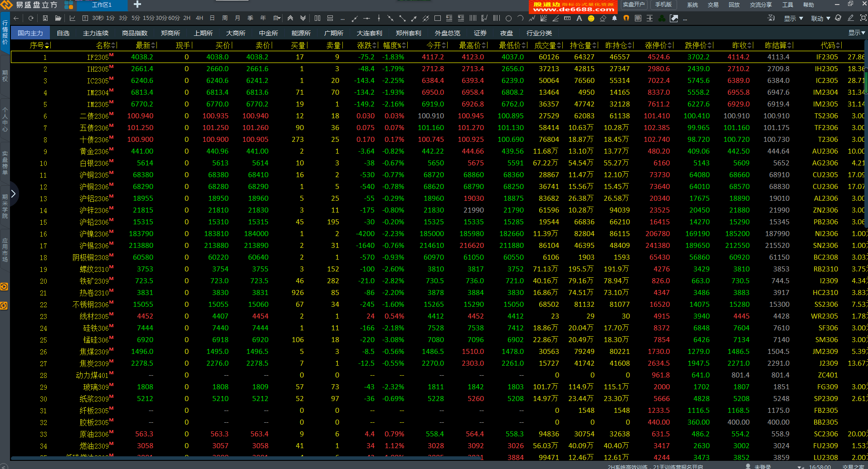Toggle sort on 涨跌 column header
The width and height of the screenshot is (868, 469).
click(x=367, y=45)
